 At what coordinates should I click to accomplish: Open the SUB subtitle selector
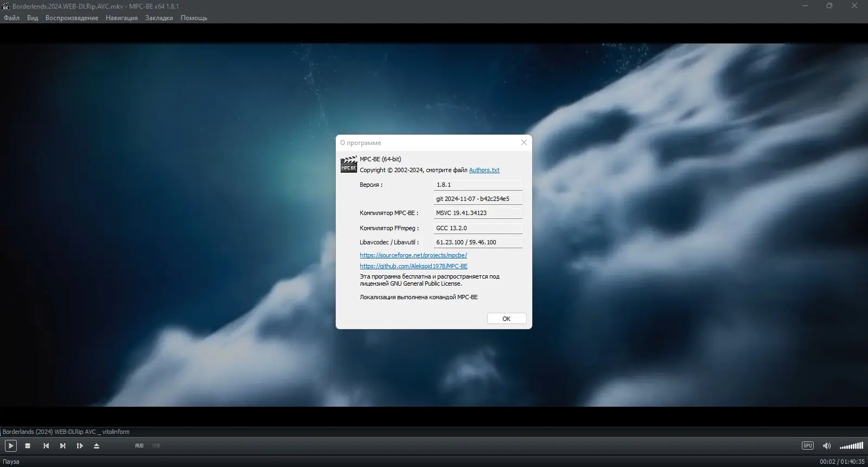click(156, 446)
